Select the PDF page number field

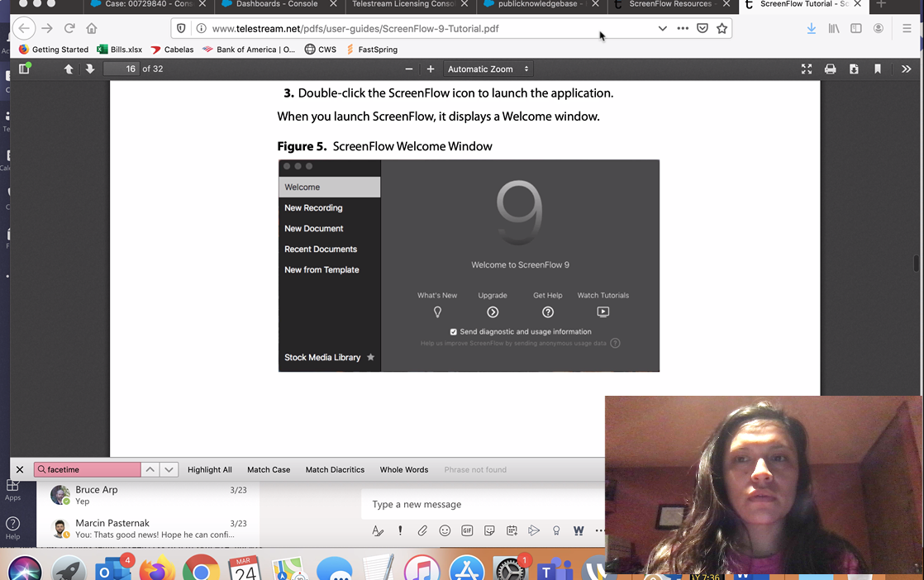pos(121,69)
